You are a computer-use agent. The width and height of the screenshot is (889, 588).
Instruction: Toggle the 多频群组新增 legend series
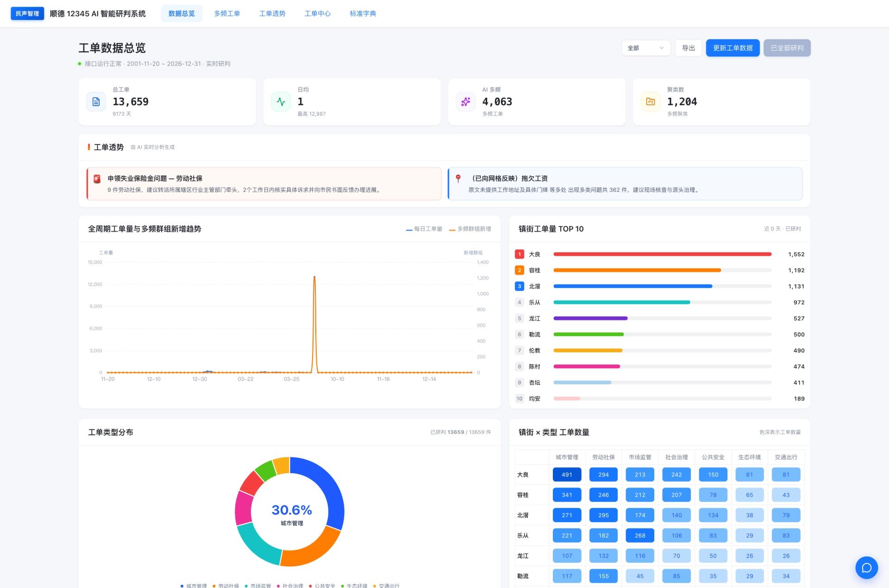pyautogui.click(x=470, y=229)
